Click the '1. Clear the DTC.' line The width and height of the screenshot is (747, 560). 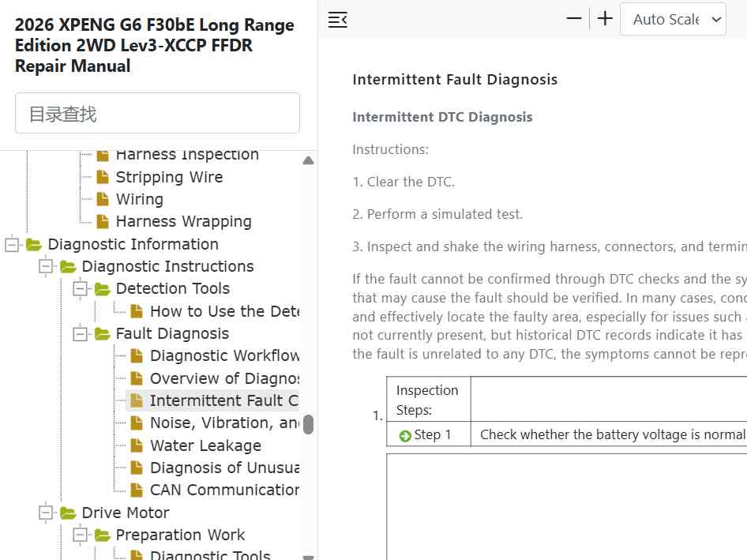(x=404, y=182)
